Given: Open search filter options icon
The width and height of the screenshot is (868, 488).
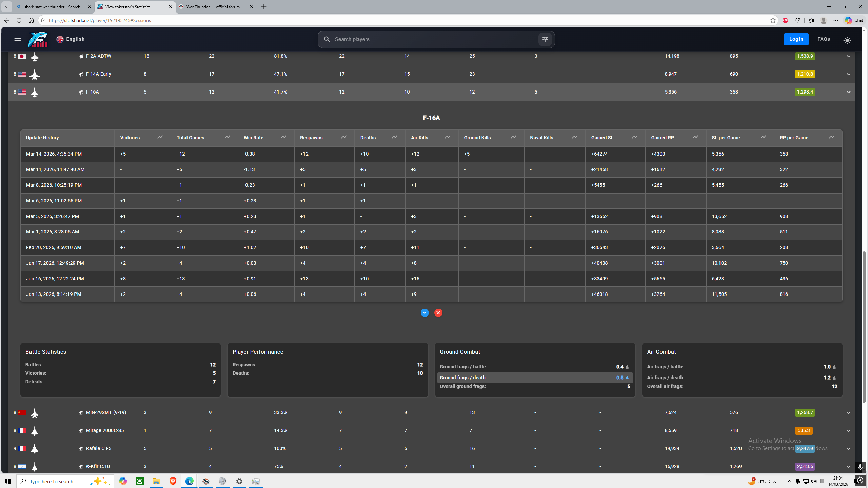Looking at the screenshot, I should [x=545, y=39].
